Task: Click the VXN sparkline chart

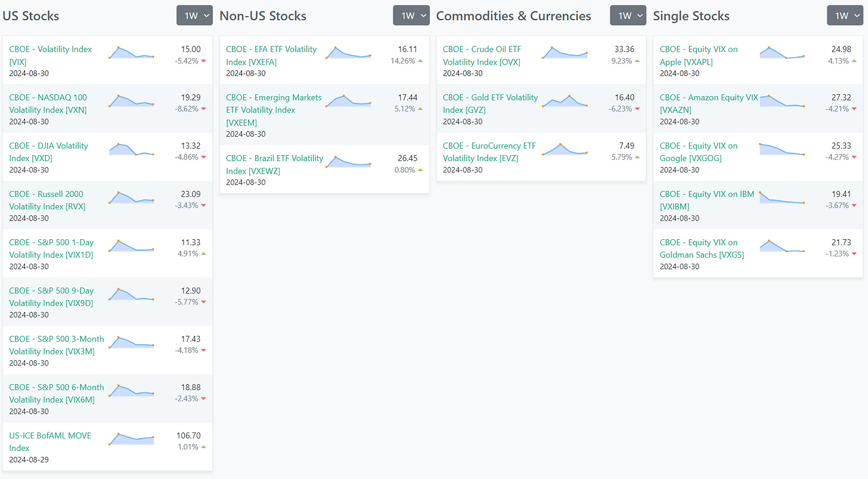Action: coord(132,101)
